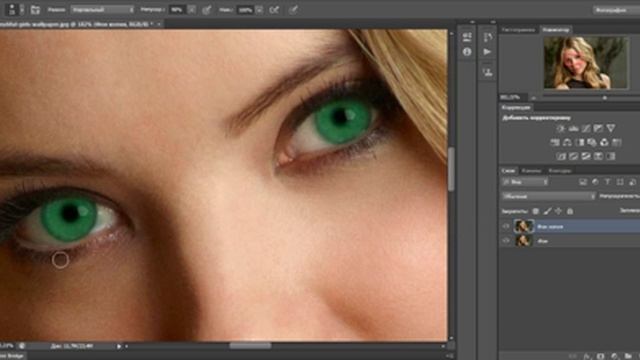Add a Channel Mixer adjustment layer
Screen dimensions: 640x360
tap(604, 142)
